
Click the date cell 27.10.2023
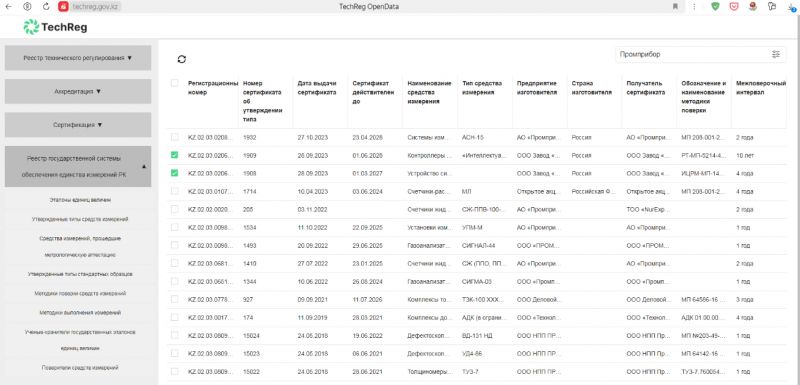312,138
